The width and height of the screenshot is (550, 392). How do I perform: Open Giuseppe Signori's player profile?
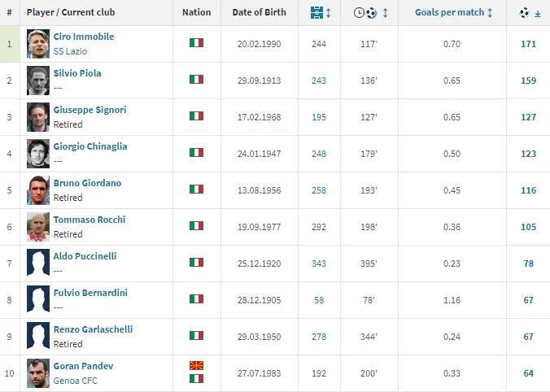[89, 110]
